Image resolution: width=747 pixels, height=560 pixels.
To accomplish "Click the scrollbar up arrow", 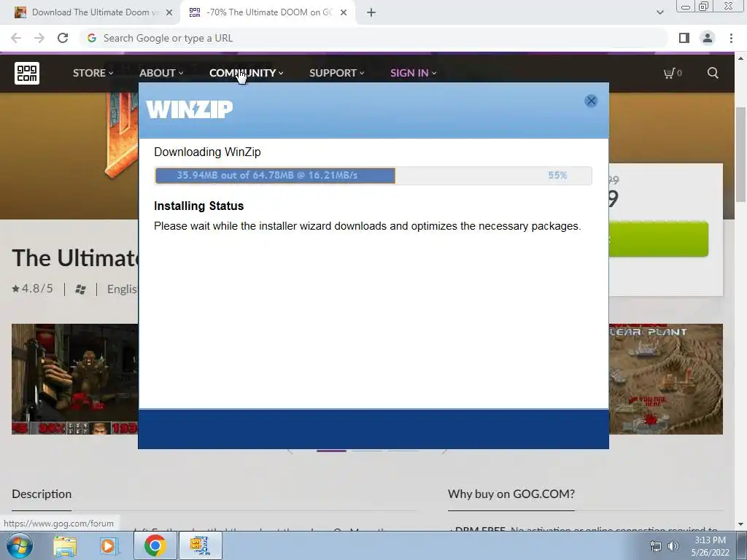I will [x=740, y=58].
